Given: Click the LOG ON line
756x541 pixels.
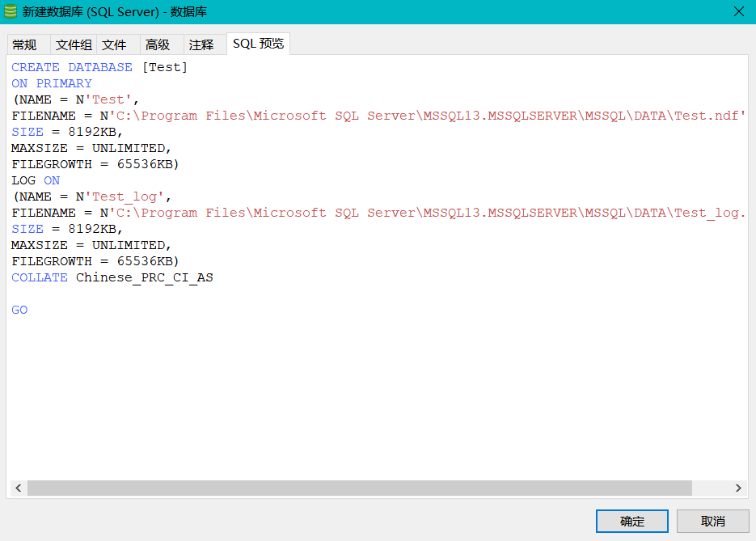Looking at the screenshot, I should tap(36, 180).
